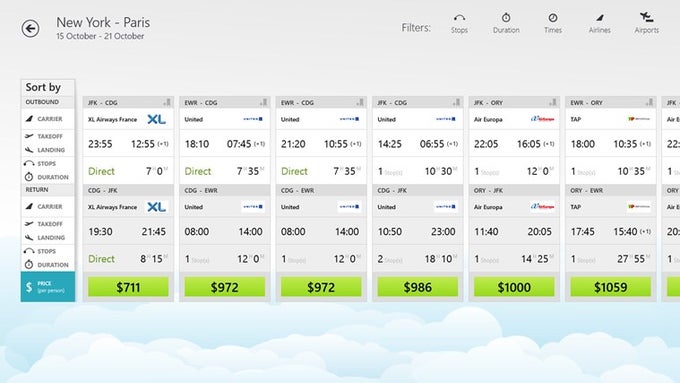Sort by return Takeoff
The image size is (680, 383).
[x=48, y=224]
